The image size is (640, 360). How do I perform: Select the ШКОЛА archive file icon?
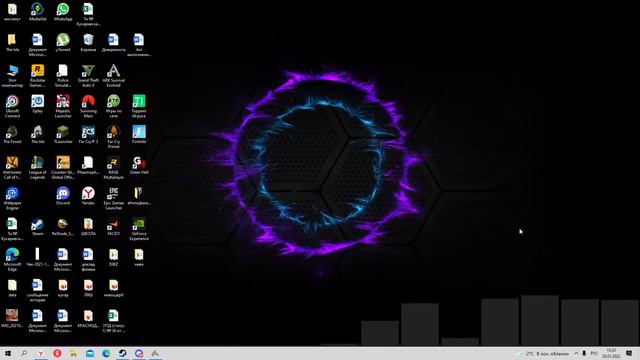[x=88, y=227]
